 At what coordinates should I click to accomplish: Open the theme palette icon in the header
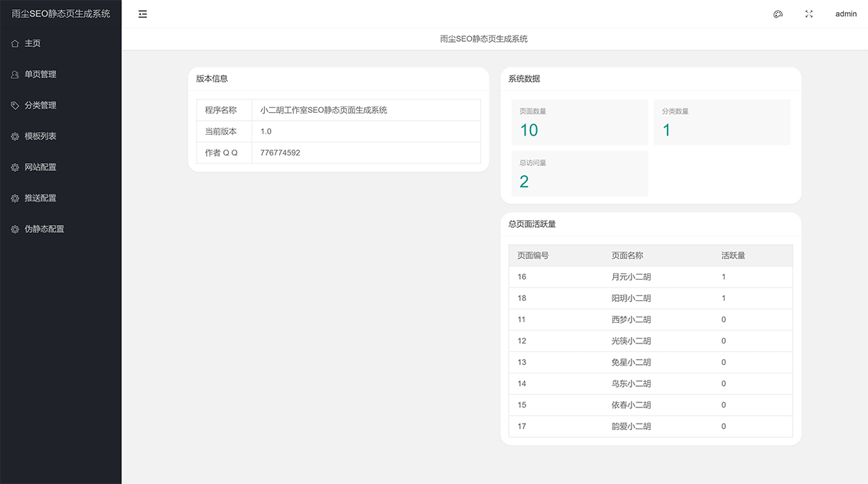click(778, 13)
